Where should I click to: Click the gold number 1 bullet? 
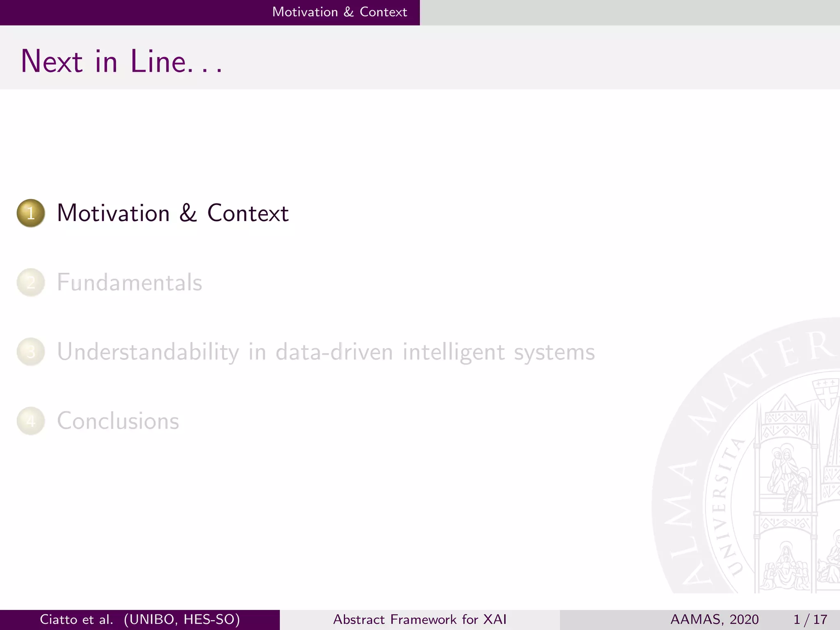pyautogui.click(x=31, y=213)
